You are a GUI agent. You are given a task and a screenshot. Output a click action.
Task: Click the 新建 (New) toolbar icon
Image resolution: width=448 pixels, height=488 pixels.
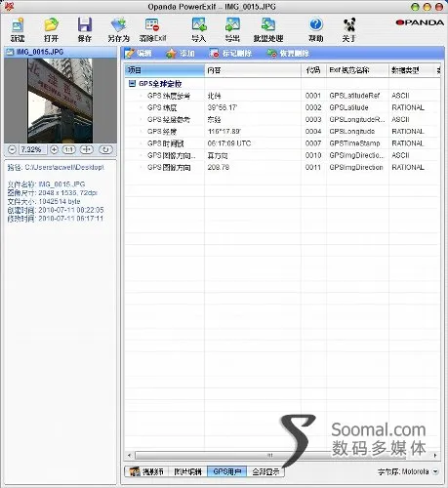pyautogui.click(x=18, y=29)
